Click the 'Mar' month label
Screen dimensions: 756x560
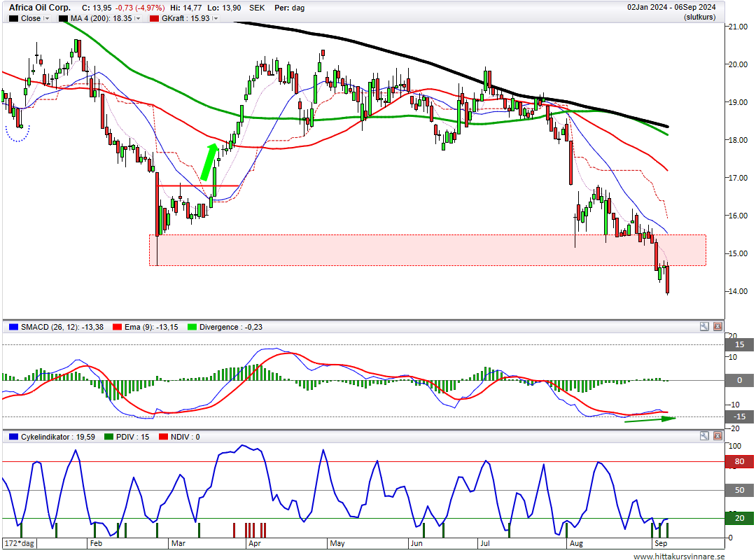coord(178,543)
